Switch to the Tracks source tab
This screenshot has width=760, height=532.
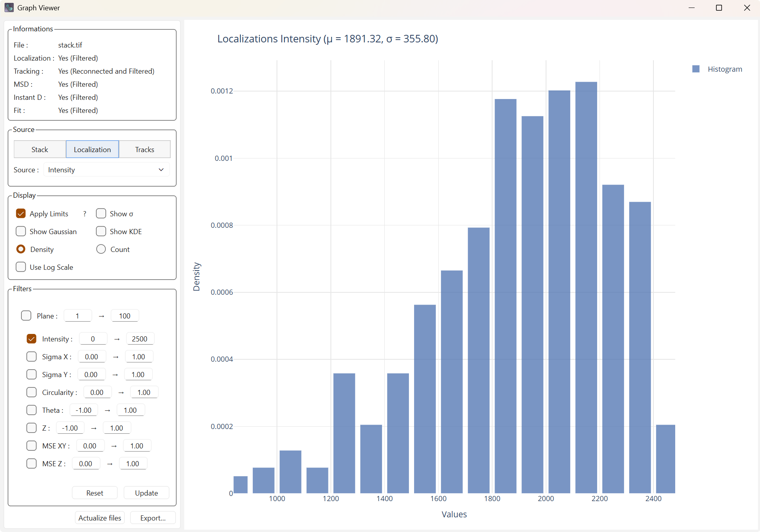click(145, 149)
